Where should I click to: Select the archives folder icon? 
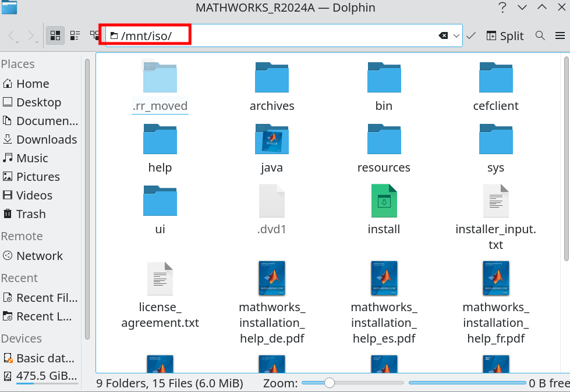point(272,77)
